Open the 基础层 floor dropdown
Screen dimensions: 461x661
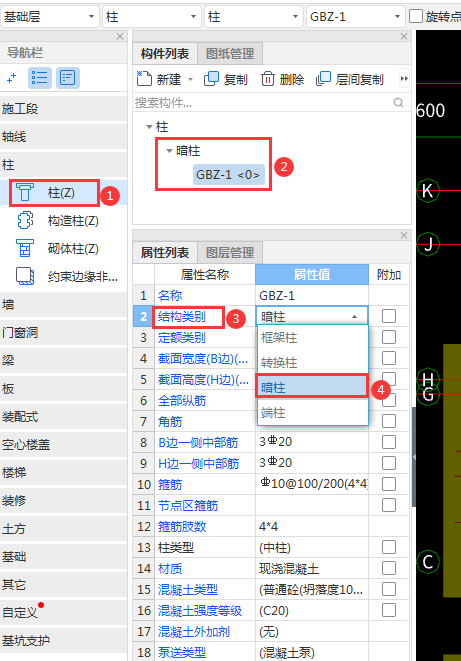[x=50, y=16]
